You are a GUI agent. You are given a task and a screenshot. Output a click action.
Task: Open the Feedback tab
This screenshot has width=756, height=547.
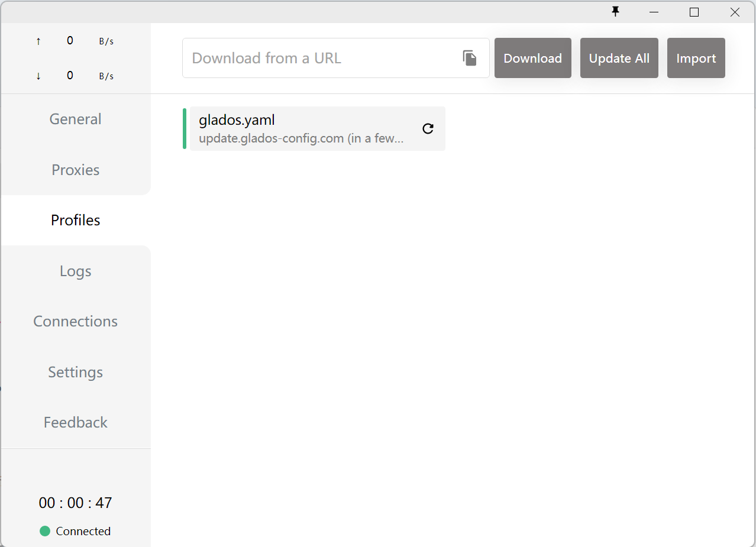tap(75, 422)
